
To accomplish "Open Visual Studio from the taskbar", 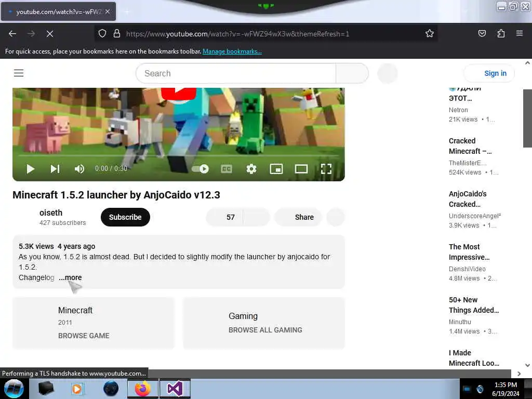I will [175, 389].
